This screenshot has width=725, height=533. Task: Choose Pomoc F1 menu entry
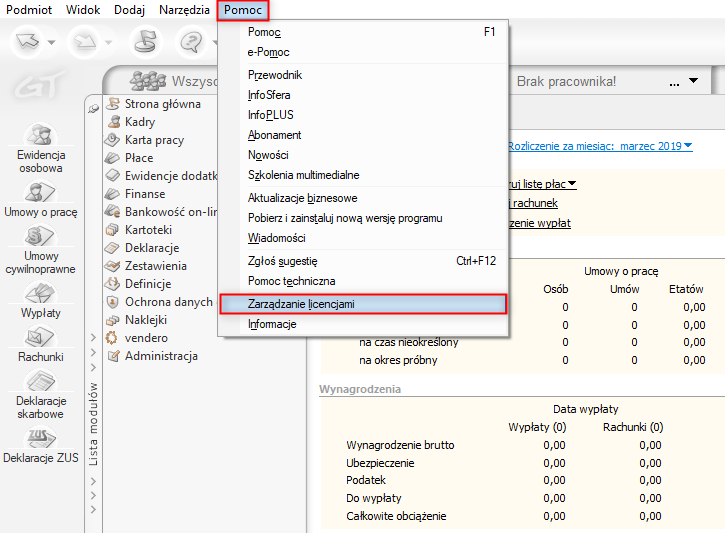tap(363, 32)
